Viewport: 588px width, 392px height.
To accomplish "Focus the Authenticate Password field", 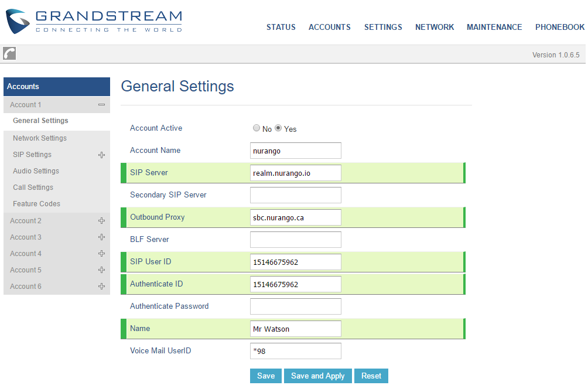I will tap(296, 306).
